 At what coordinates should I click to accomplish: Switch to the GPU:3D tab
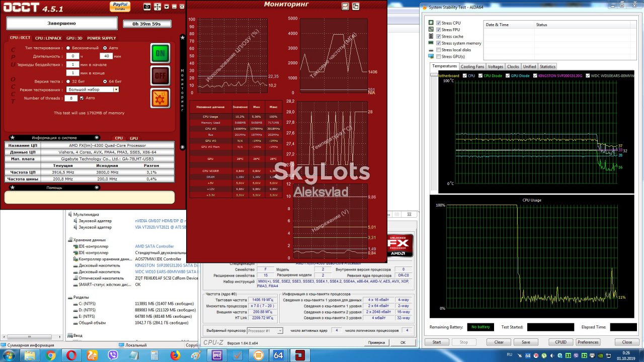74,38
